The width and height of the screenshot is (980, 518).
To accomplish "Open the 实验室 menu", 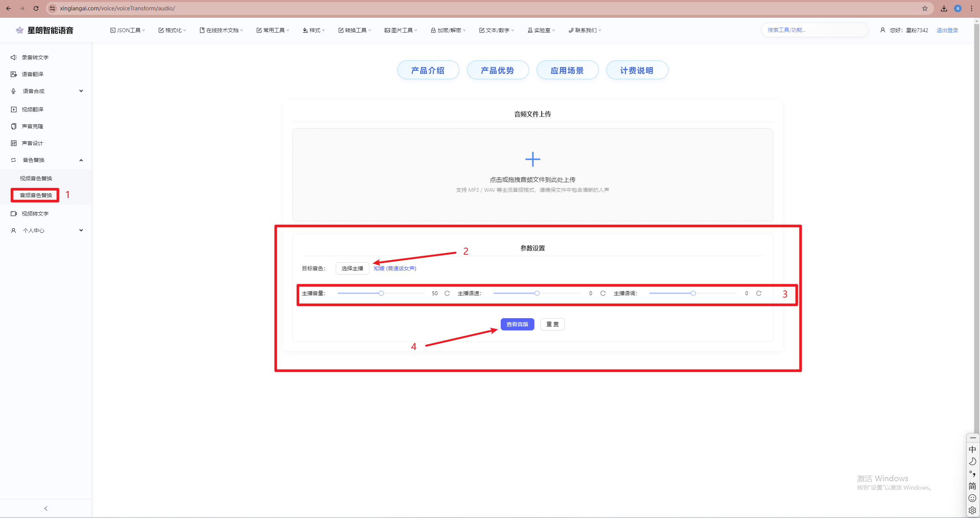I will (541, 30).
